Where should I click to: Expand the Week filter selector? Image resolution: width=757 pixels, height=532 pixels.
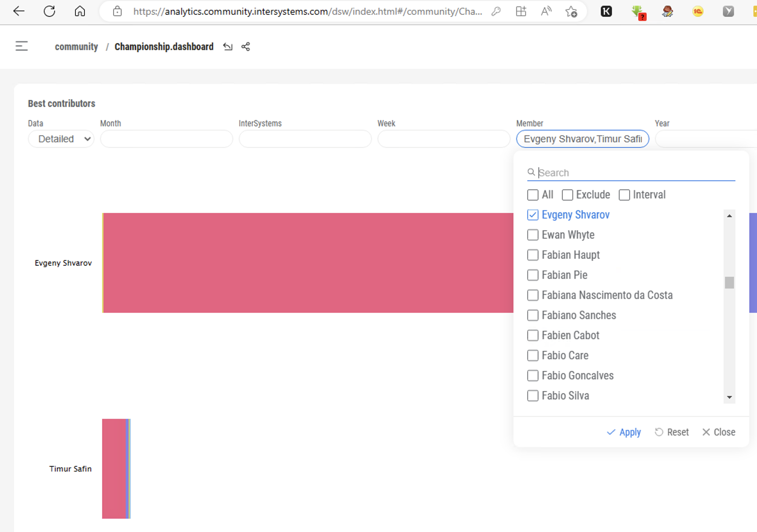coord(443,139)
